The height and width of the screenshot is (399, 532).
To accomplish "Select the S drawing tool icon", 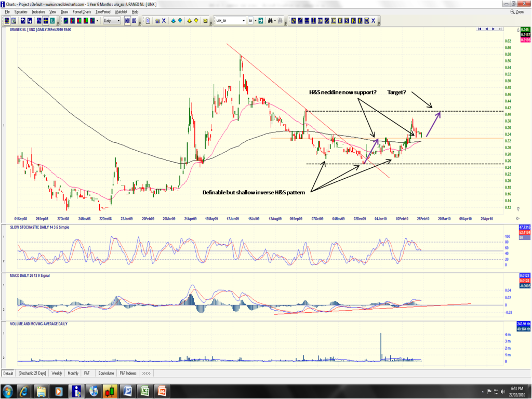I will [347, 21].
